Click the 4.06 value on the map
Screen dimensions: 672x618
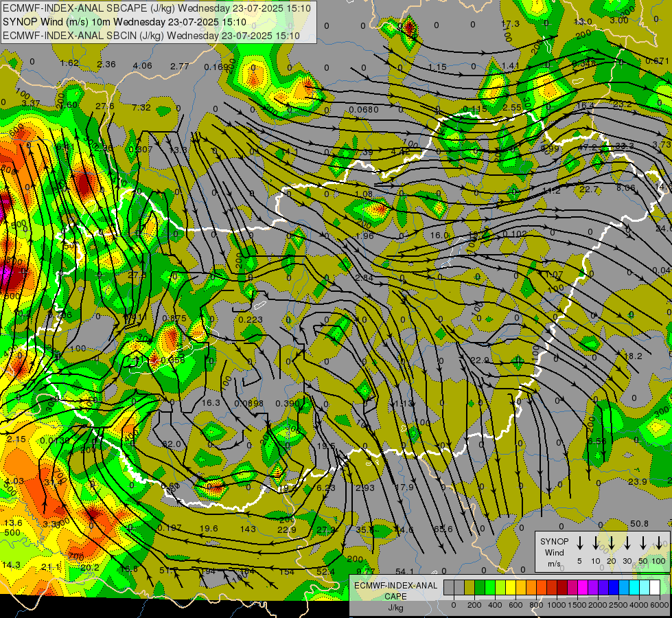(143, 66)
